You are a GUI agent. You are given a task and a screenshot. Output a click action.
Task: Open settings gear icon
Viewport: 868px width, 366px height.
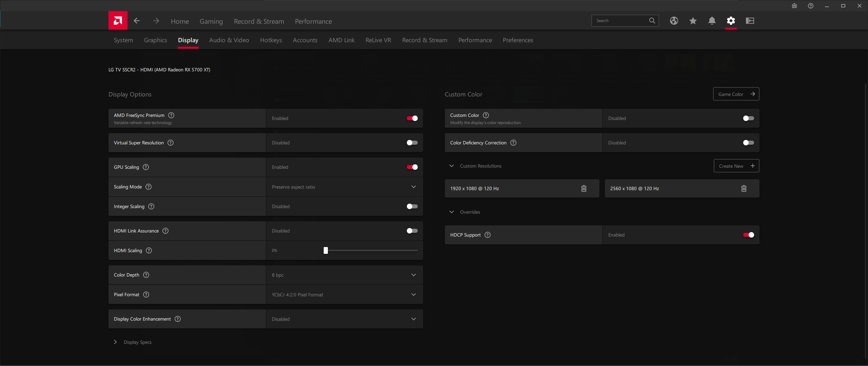(731, 21)
